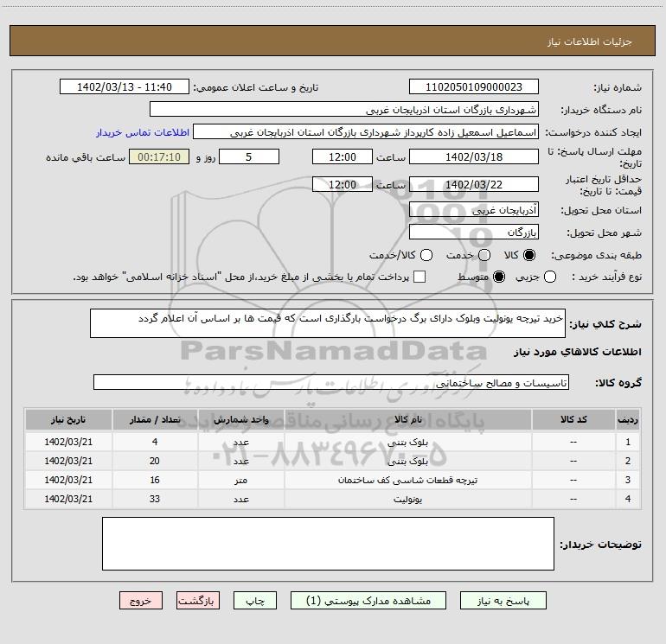Click column header ردیف
This screenshot has height=644, width=666.
628,419
